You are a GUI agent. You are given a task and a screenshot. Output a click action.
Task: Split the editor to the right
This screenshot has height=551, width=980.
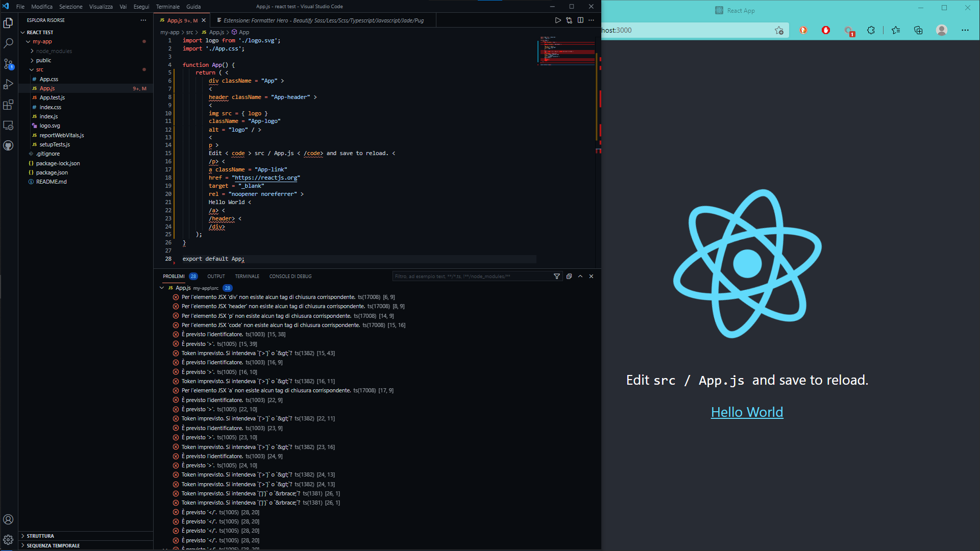[580, 20]
